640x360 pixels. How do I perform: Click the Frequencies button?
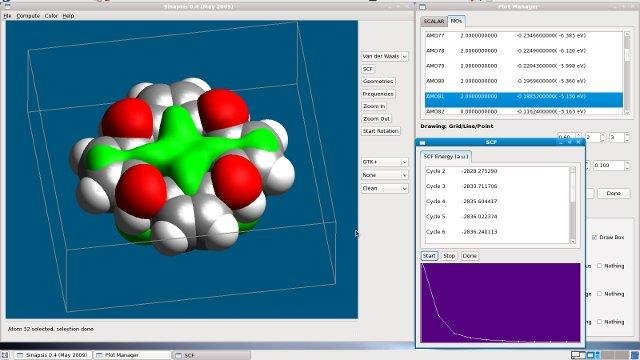click(x=378, y=94)
